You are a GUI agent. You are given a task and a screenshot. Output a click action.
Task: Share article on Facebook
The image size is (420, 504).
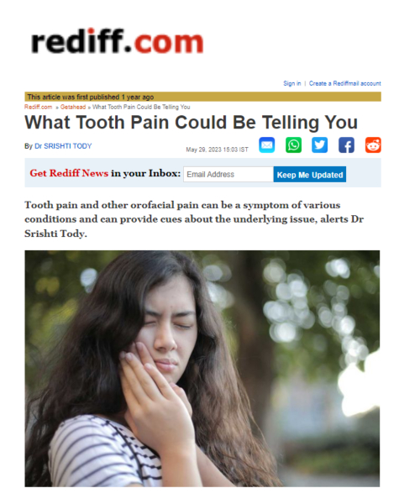coord(346,145)
